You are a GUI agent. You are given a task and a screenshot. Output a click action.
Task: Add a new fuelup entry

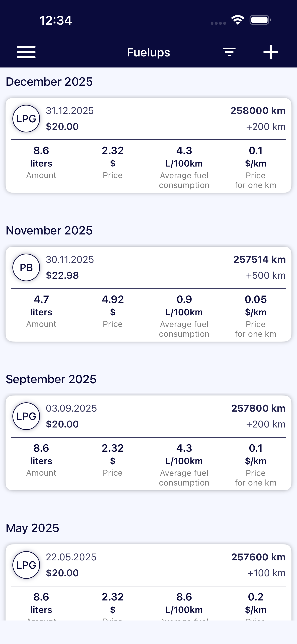pos(271,52)
